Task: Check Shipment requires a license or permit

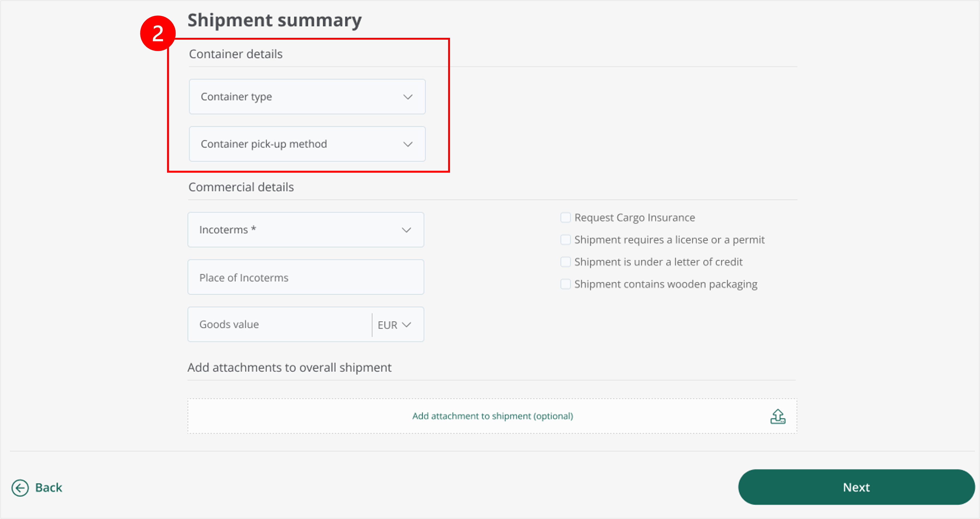Action: point(565,240)
